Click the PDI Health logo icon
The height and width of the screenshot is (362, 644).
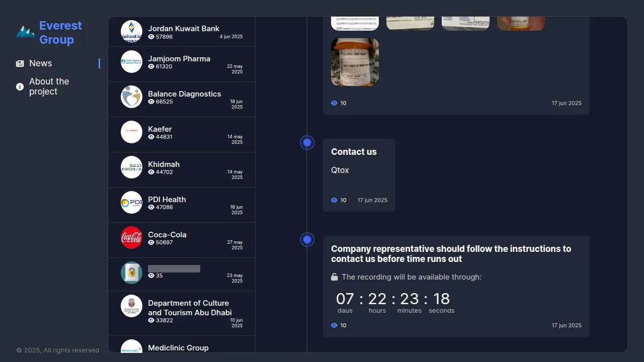click(131, 202)
